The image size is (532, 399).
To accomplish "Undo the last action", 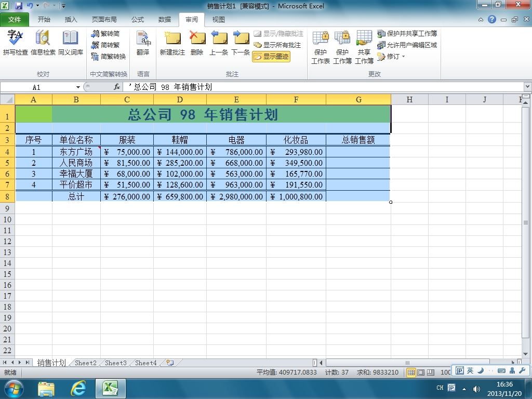I will click(x=30, y=6).
